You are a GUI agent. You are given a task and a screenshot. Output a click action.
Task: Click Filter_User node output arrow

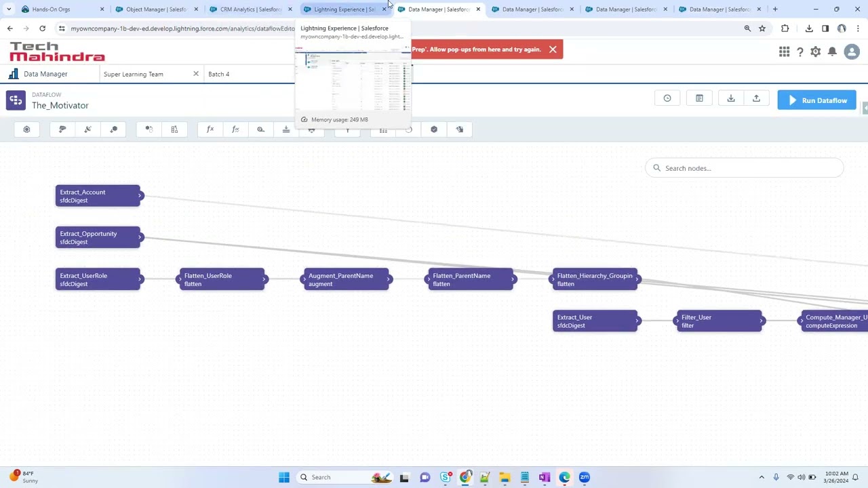761,321
